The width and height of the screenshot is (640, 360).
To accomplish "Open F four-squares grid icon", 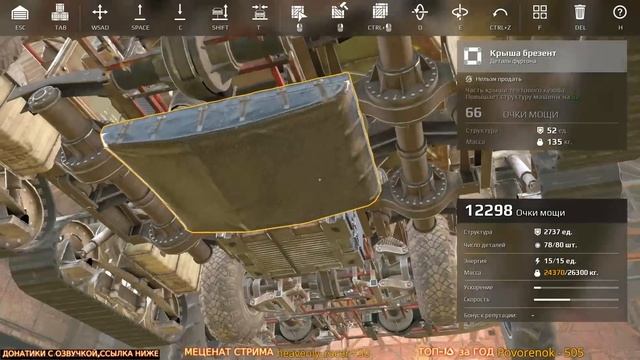I will pyautogui.click(x=540, y=12).
